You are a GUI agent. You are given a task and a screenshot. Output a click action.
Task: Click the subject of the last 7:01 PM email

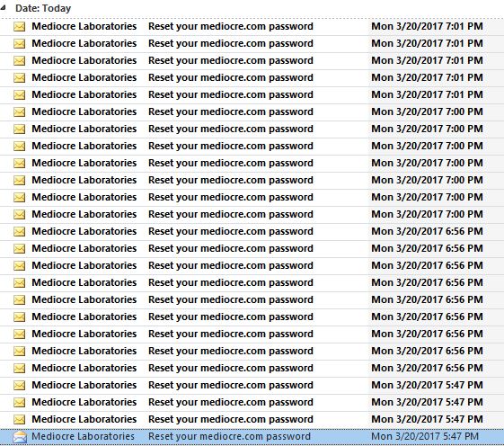pos(231,94)
